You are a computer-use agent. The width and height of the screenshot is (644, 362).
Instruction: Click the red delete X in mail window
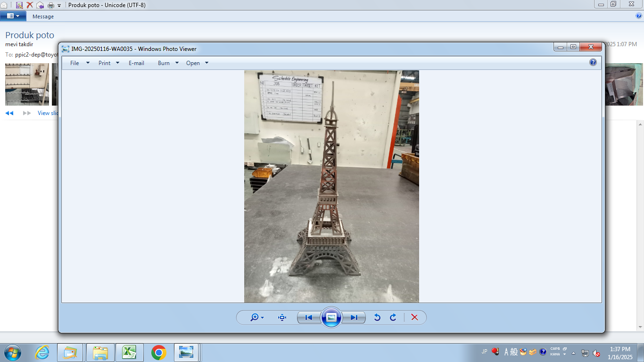click(30, 5)
